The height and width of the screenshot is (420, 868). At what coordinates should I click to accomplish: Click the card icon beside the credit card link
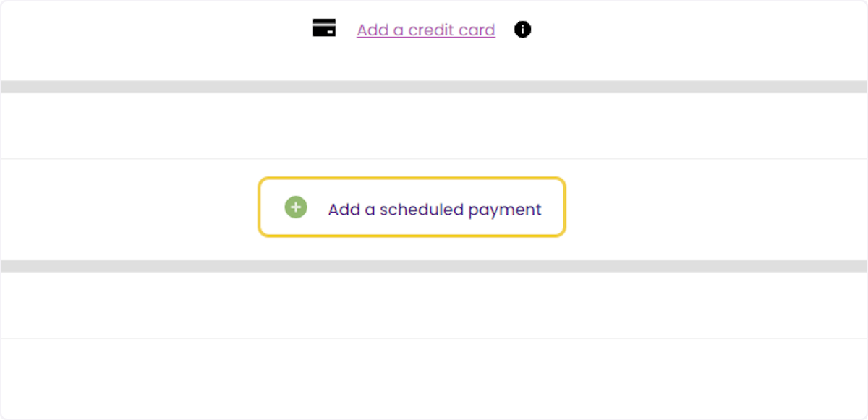coord(324,27)
